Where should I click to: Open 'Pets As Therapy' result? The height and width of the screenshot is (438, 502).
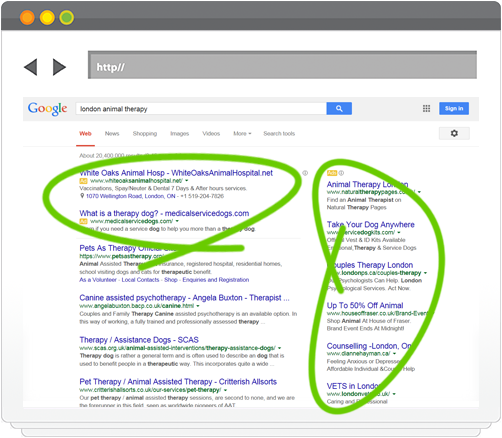tap(128, 248)
